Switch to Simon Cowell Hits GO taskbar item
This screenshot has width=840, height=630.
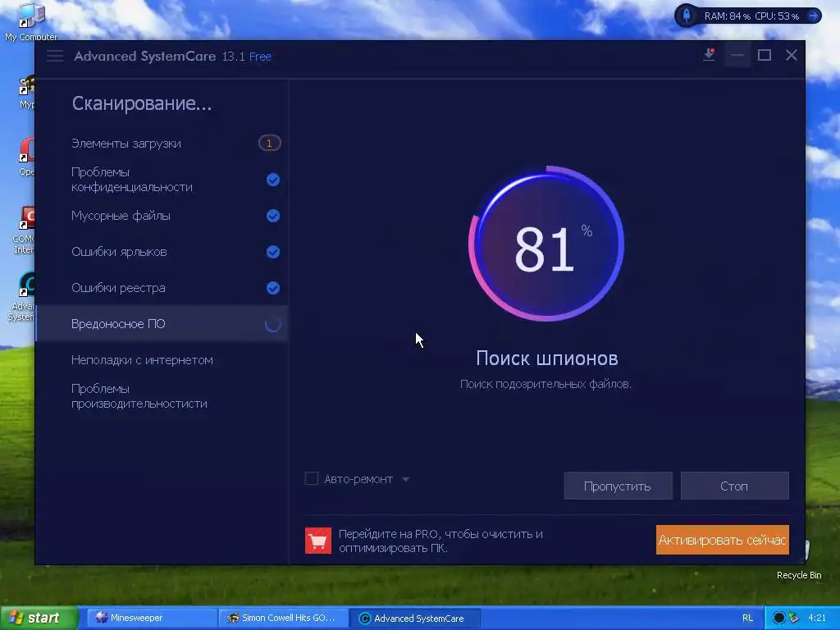coord(282,618)
